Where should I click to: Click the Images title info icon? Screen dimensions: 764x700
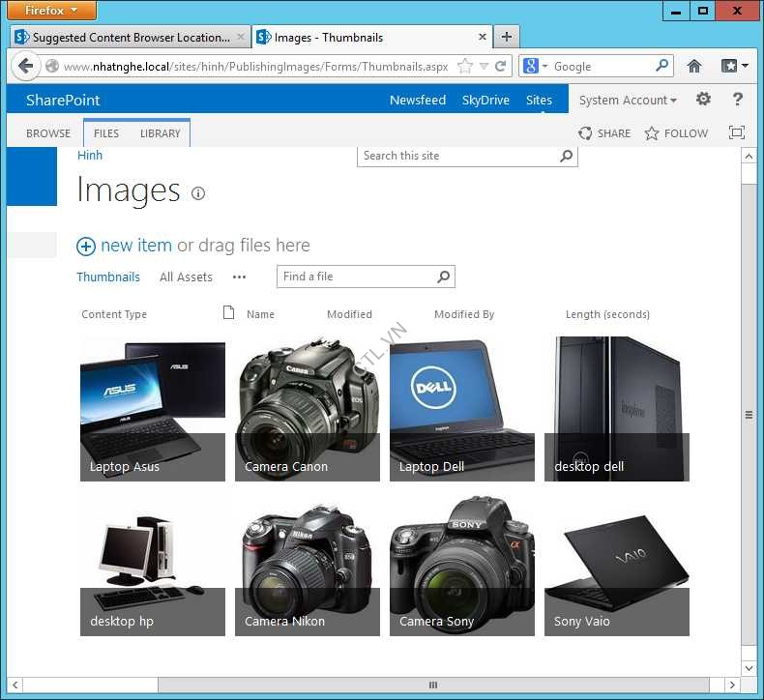(198, 193)
